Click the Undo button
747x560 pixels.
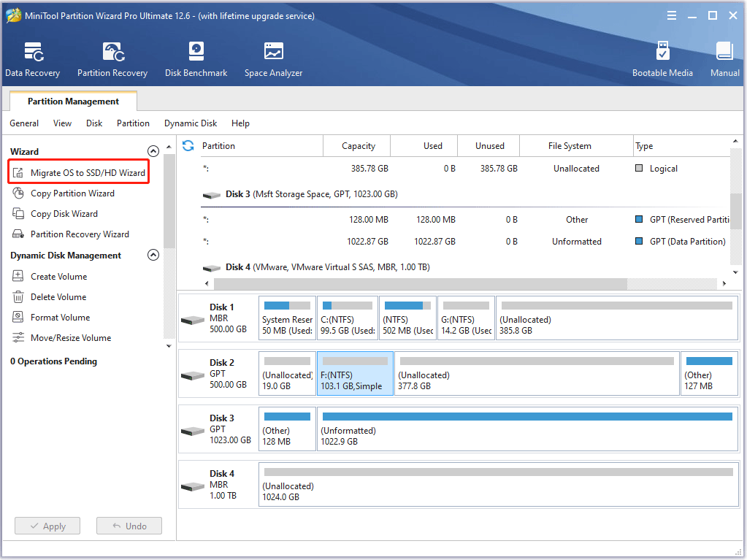tap(129, 526)
